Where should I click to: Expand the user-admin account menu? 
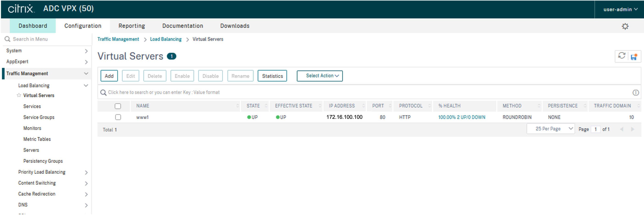click(x=620, y=9)
